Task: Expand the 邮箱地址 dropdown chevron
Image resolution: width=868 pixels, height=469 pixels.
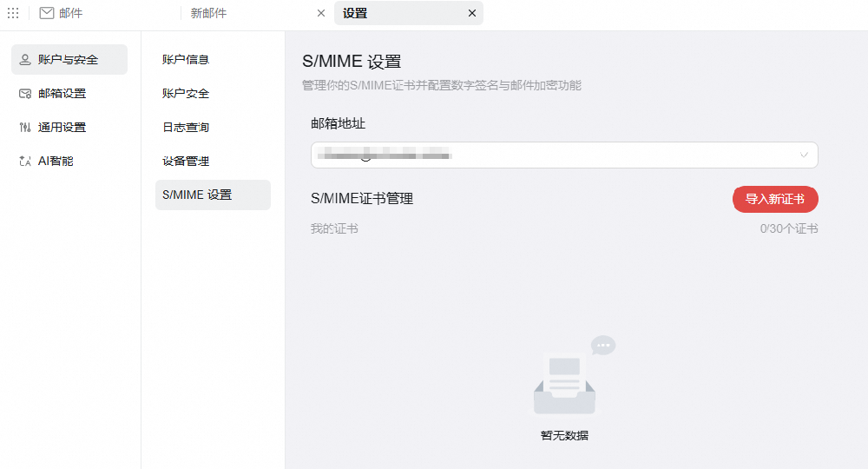Action: [x=804, y=155]
